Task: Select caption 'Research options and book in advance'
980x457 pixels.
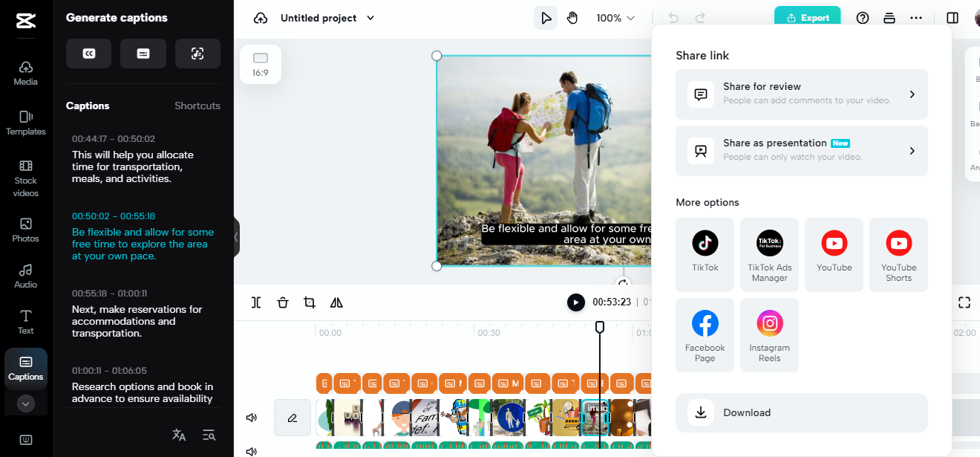Action: pos(142,392)
